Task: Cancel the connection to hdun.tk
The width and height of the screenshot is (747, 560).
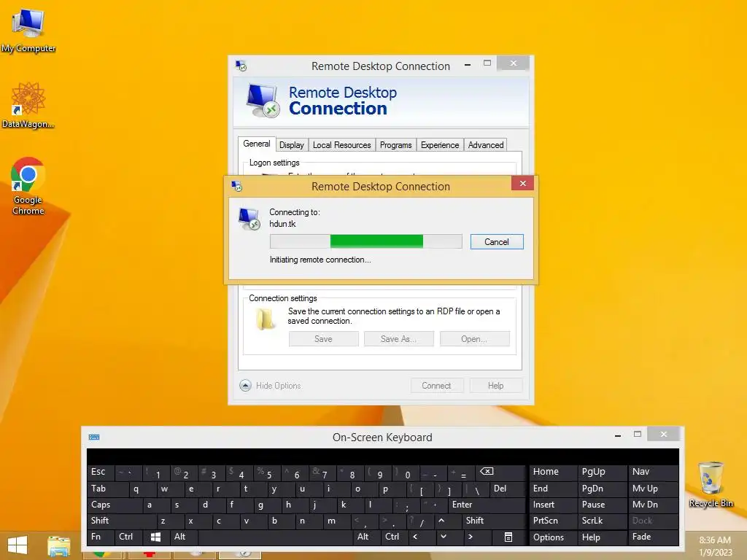Action: pyautogui.click(x=496, y=242)
